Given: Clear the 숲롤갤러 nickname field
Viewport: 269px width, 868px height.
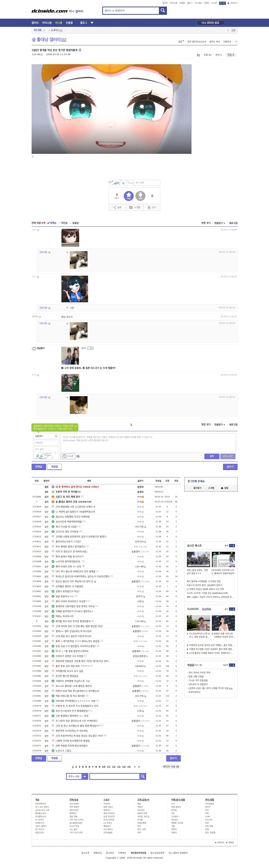Looking at the screenshot, I should (x=56, y=436).
